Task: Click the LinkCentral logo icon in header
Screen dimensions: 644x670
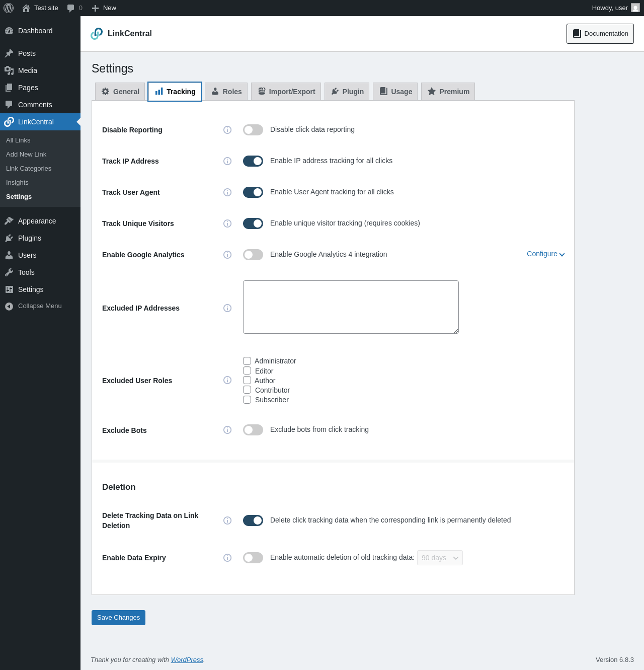Action: click(x=97, y=34)
